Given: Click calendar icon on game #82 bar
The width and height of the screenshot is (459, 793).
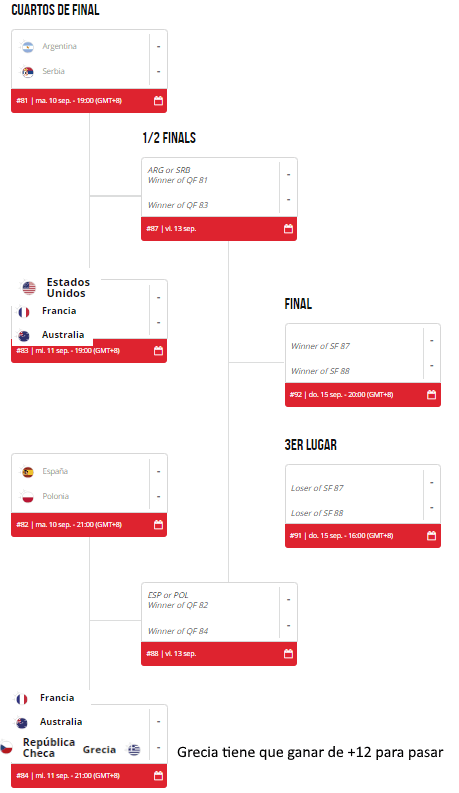Looking at the screenshot, I should [158, 524].
